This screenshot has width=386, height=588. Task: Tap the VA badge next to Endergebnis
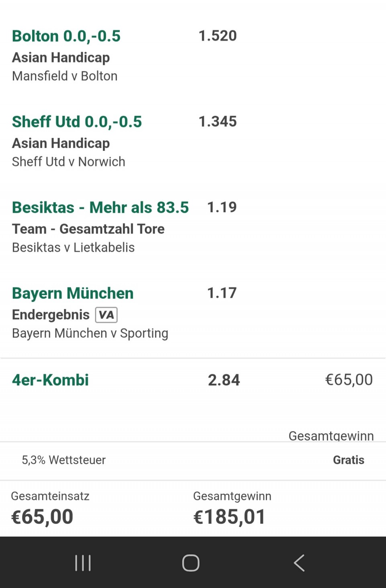point(106,315)
